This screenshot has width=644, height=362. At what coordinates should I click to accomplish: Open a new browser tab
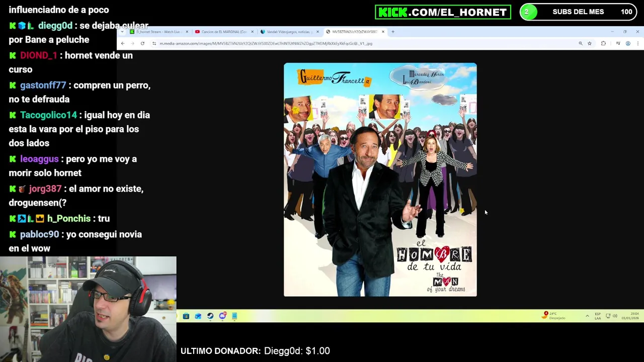pyautogui.click(x=393, y=32)
